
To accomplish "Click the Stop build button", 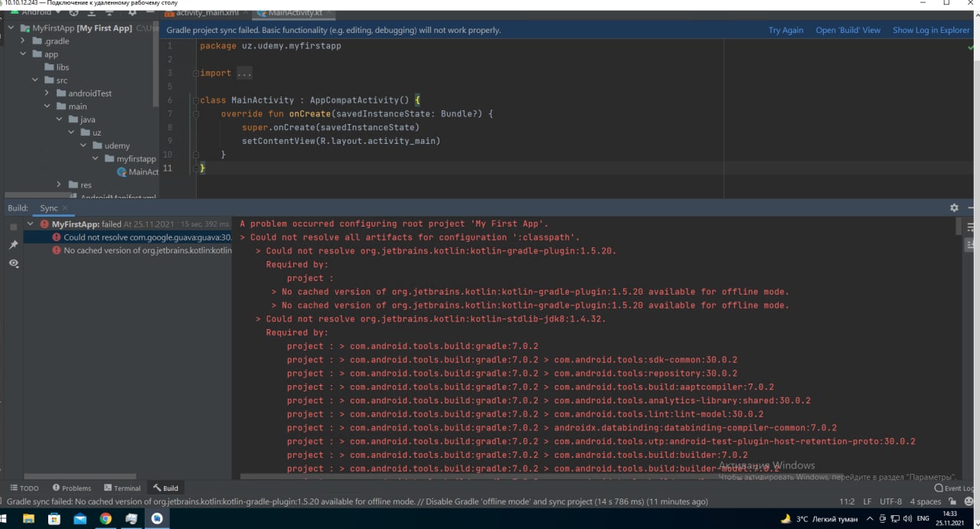I will click(13, 227).
